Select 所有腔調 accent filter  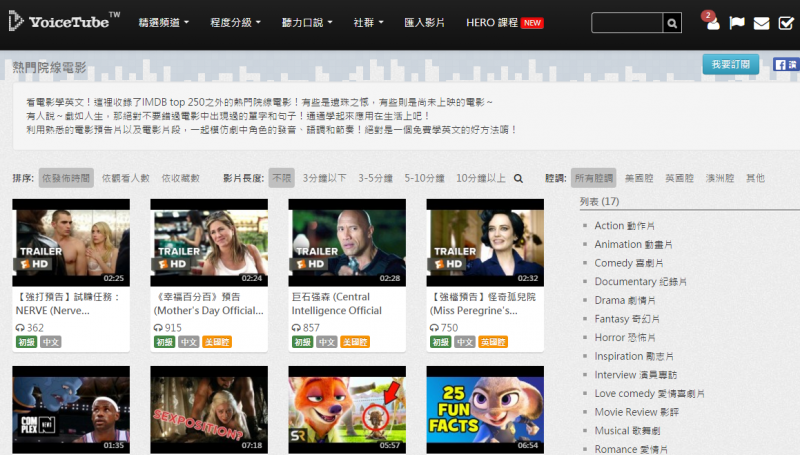tap(593, 178)
